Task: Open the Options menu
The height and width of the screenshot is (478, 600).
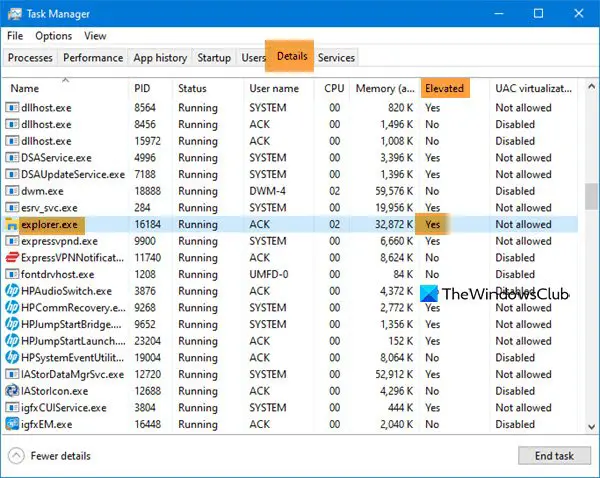Action: (x=54, y=36)
